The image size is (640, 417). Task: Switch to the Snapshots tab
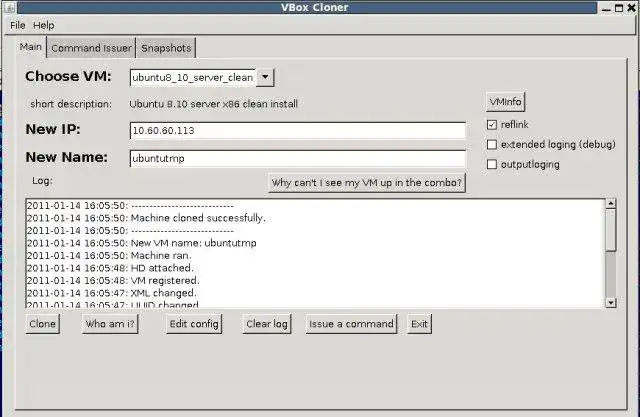(x=166, y=48)
